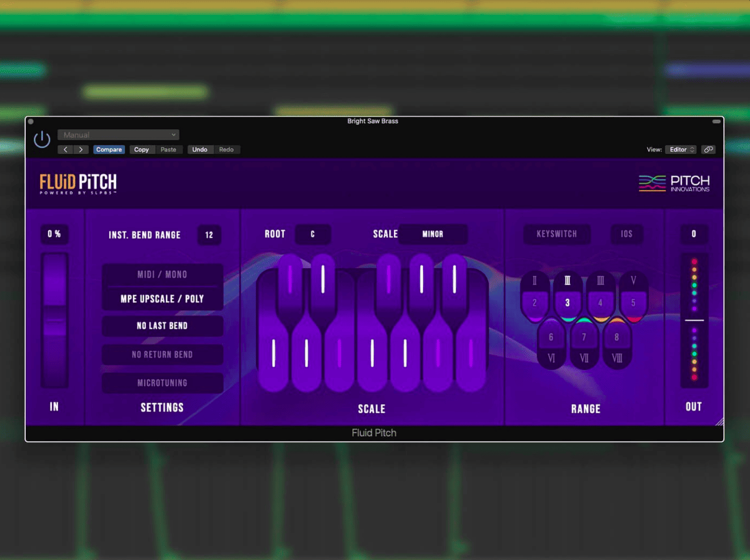Viewport: 750px width, 560px height.
Task: Open the ROOT note dropdown showing C
Action: (313, 234)
